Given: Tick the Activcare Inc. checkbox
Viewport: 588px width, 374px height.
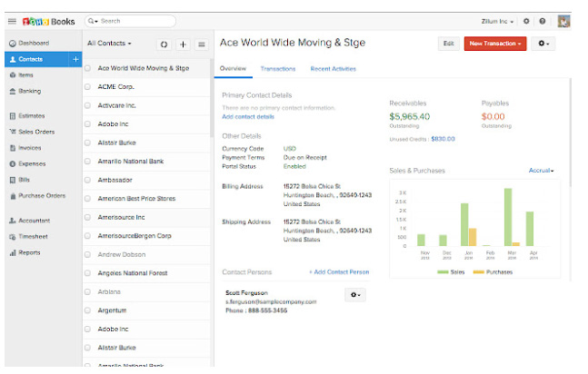Looking at the screenshot, I should tap(88, 105).
